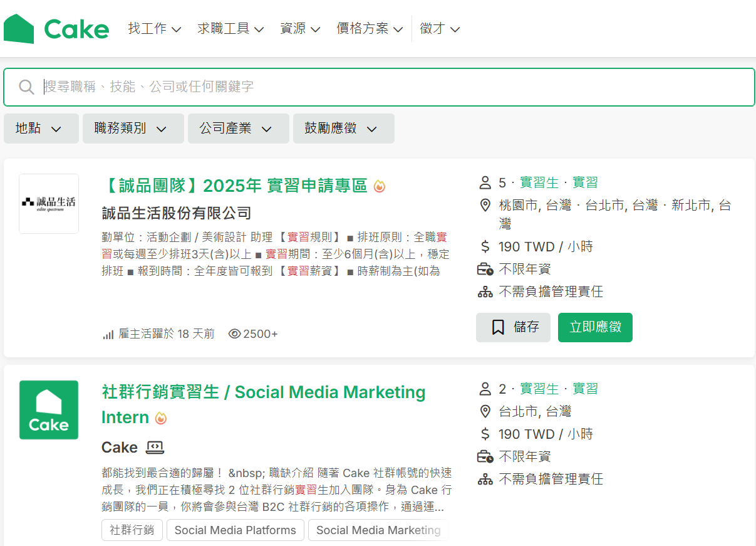The height and width of the screenshot is (546, 756).
Task: Open the 誠品生活股份有限公司 company page
Action: click(177, 213)
